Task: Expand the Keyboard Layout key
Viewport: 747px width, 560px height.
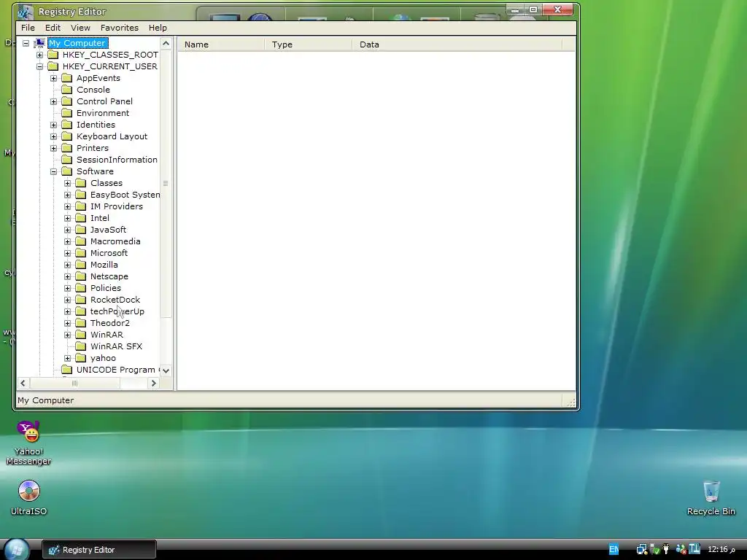Action: pos(54,136)
